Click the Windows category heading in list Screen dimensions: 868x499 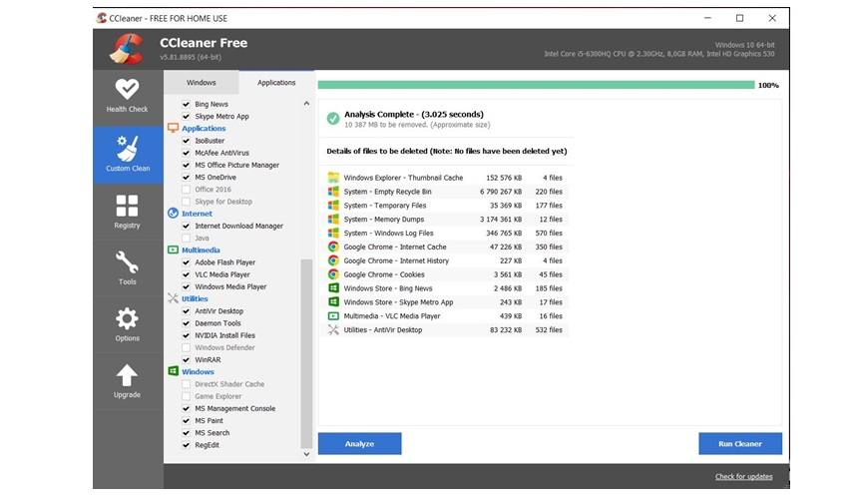(198, 371)
